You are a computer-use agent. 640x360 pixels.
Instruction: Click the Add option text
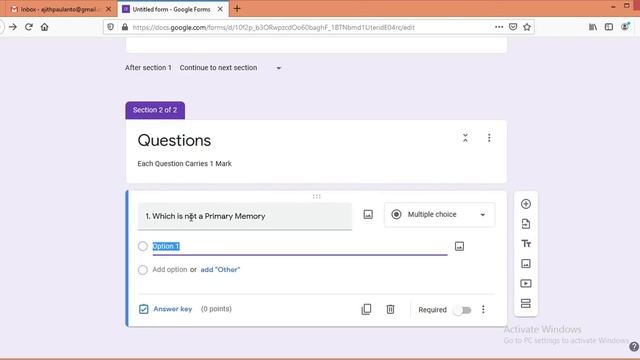(170, 270)
